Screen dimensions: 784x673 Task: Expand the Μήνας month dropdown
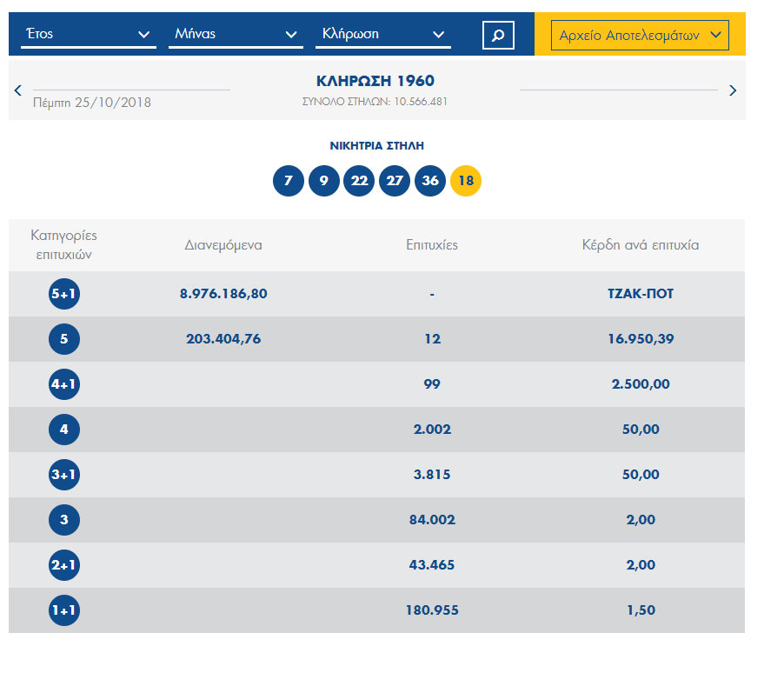click(235, 35)
